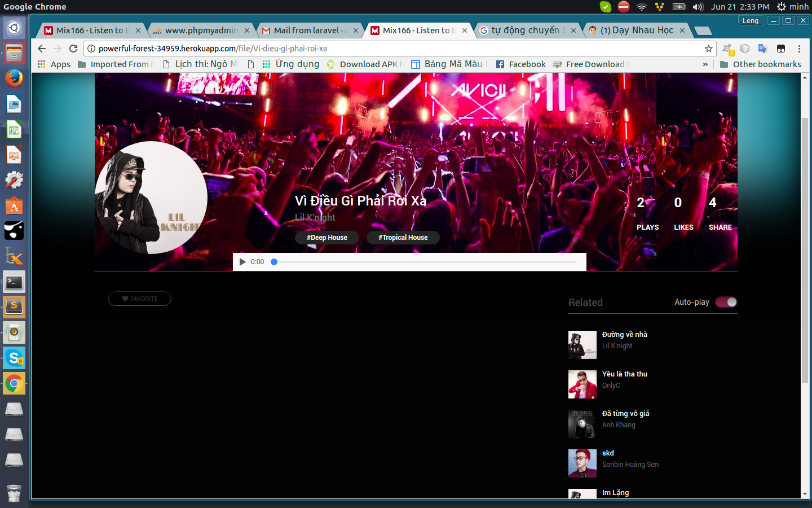Play the track with the play button
The height and width of the screenshot is (508, 812).
coord(242,262)
